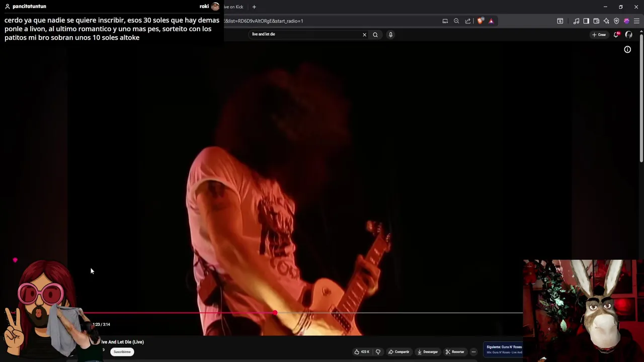Click the chat donation message text
644x362 pixels.
112,29
